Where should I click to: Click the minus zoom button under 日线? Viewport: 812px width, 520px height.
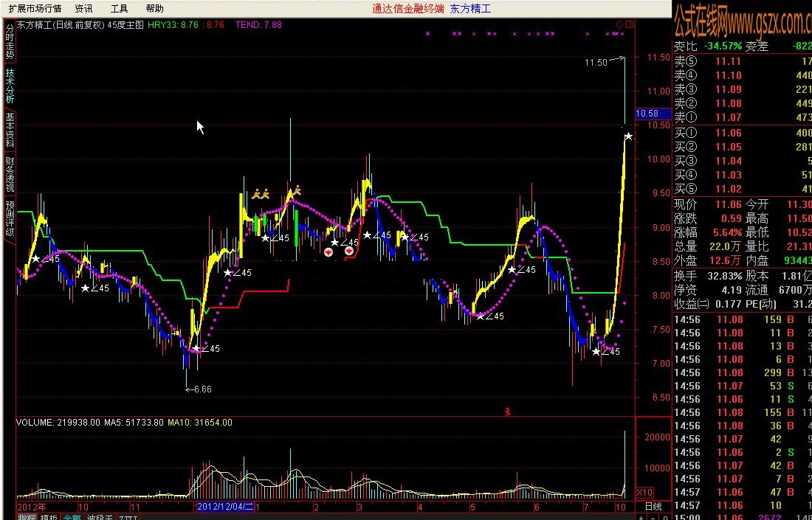[653, 517]
